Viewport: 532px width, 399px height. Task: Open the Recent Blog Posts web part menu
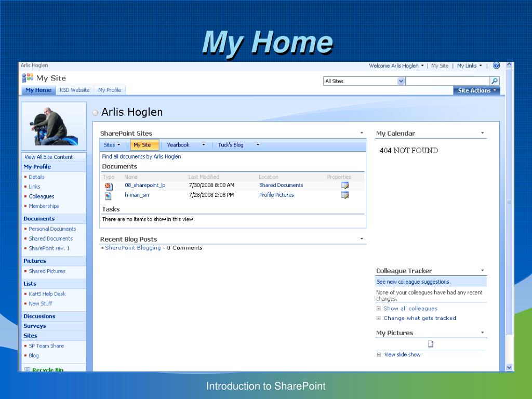362,239
